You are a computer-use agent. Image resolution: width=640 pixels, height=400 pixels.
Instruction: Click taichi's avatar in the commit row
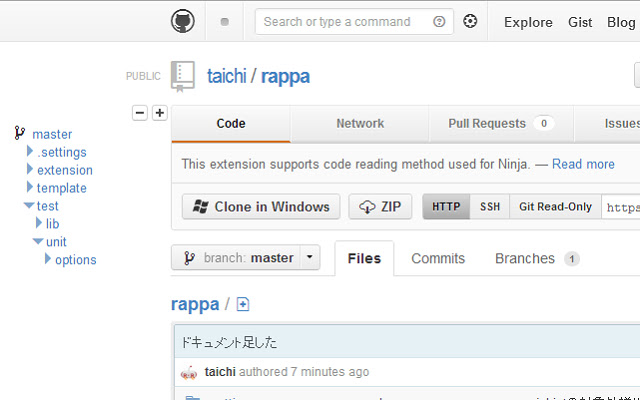189,372
